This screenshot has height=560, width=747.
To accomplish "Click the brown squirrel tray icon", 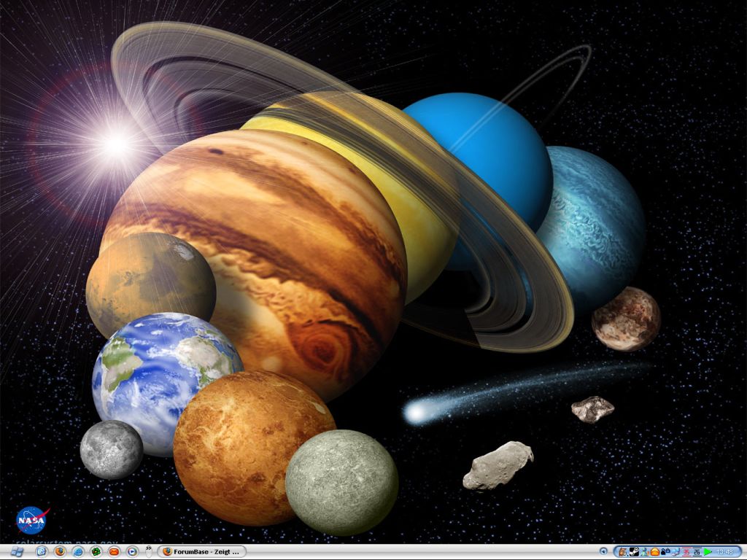I will [x=623, y=552].
